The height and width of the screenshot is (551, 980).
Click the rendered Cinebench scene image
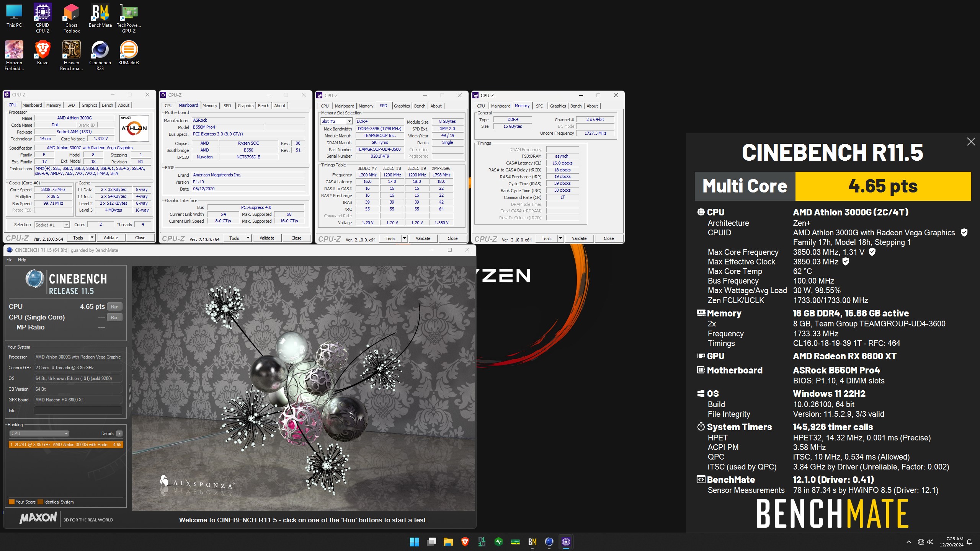click(304, 388)
